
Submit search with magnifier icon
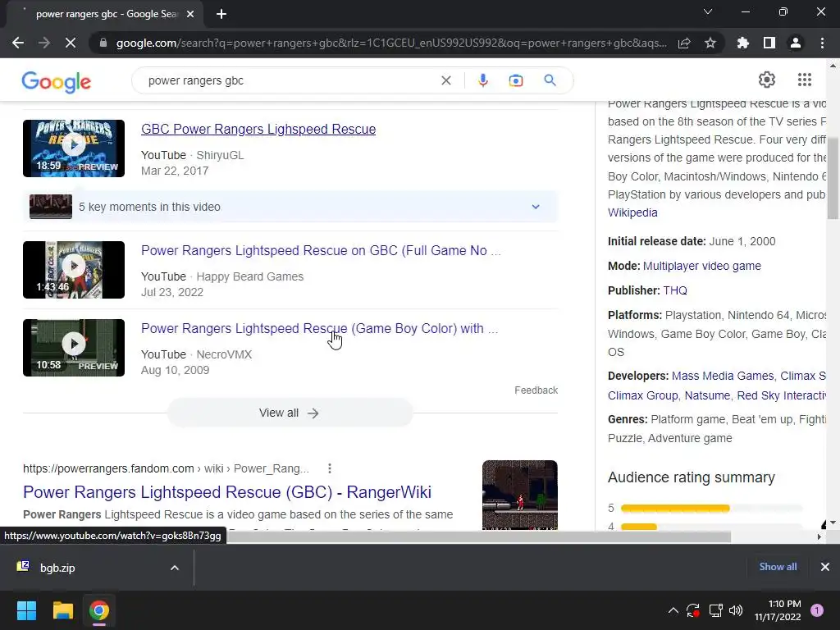(x=550, y=80)
